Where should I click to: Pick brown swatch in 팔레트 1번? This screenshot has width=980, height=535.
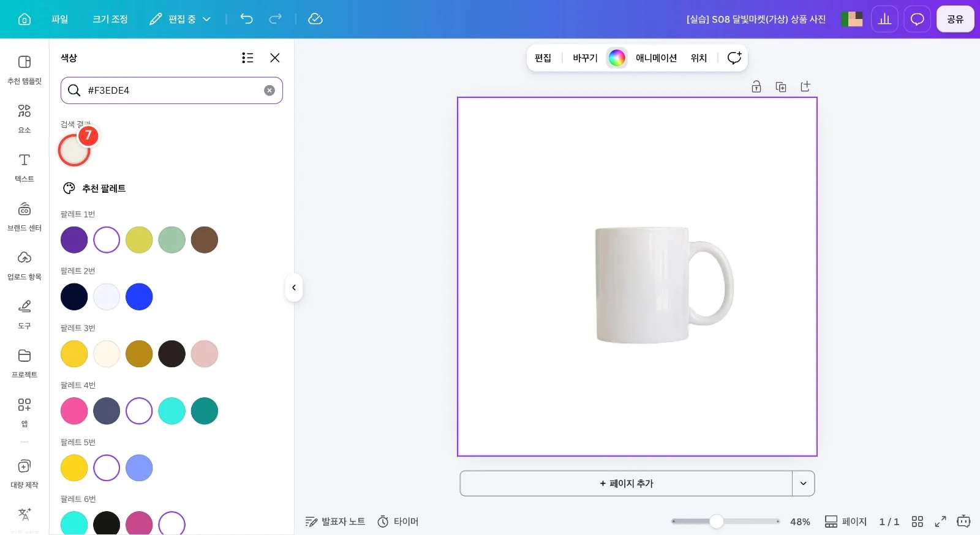click(205, 240)
